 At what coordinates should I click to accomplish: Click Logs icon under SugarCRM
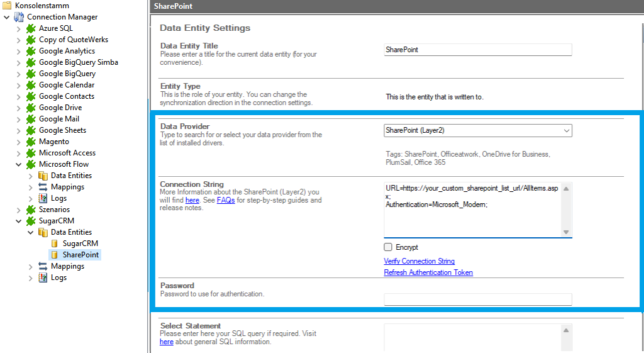pos(43,277)
